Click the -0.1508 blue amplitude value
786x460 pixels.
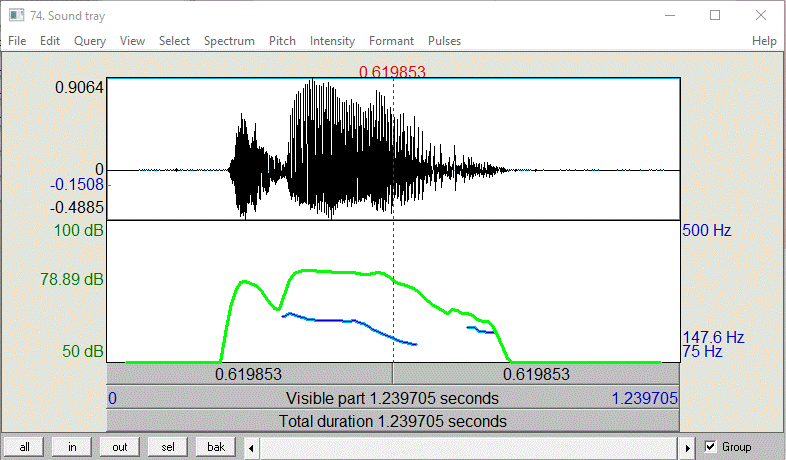(77, 184)
